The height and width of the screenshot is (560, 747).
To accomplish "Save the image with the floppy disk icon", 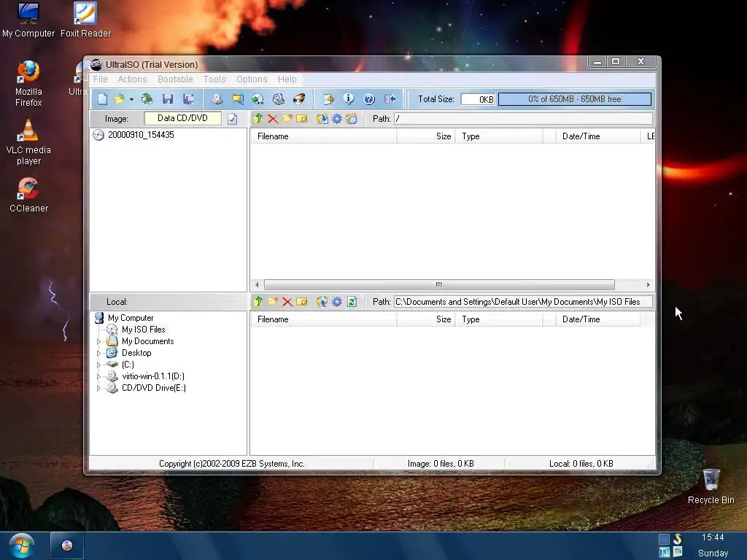I will 168,99.
